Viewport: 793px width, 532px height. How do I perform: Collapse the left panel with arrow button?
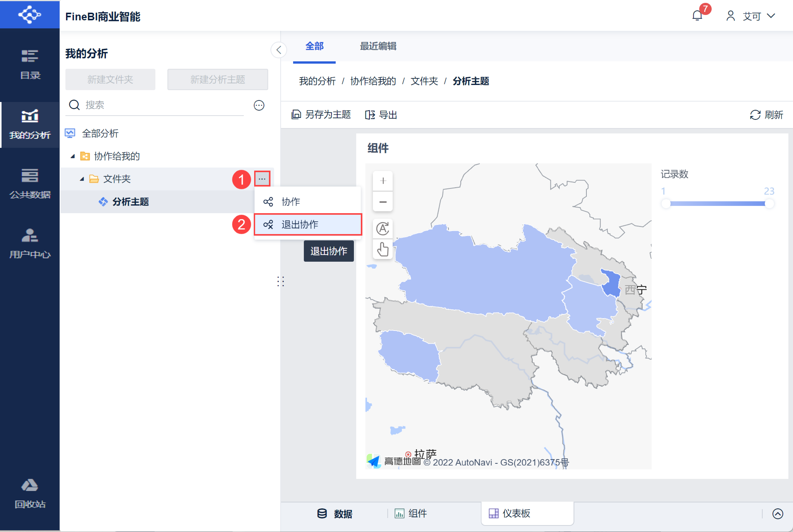279,50
